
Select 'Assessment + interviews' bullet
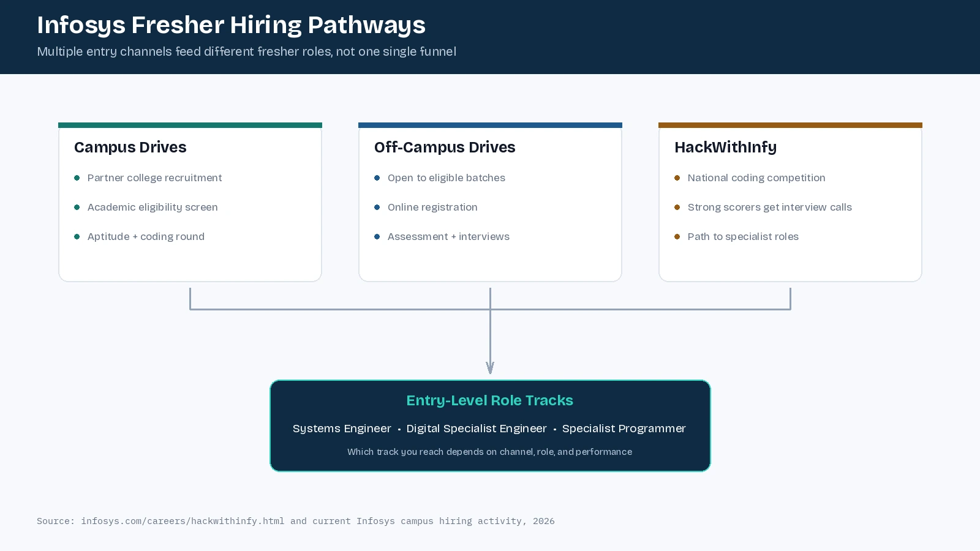448,236
